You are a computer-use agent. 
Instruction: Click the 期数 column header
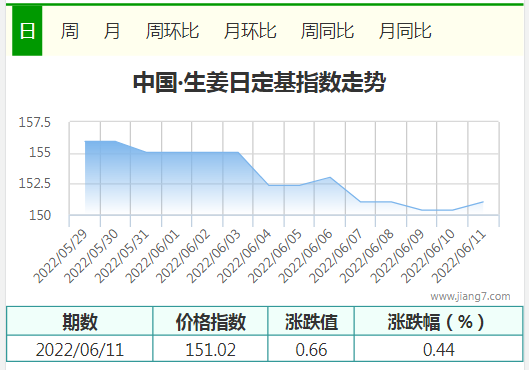coord(80,321)
